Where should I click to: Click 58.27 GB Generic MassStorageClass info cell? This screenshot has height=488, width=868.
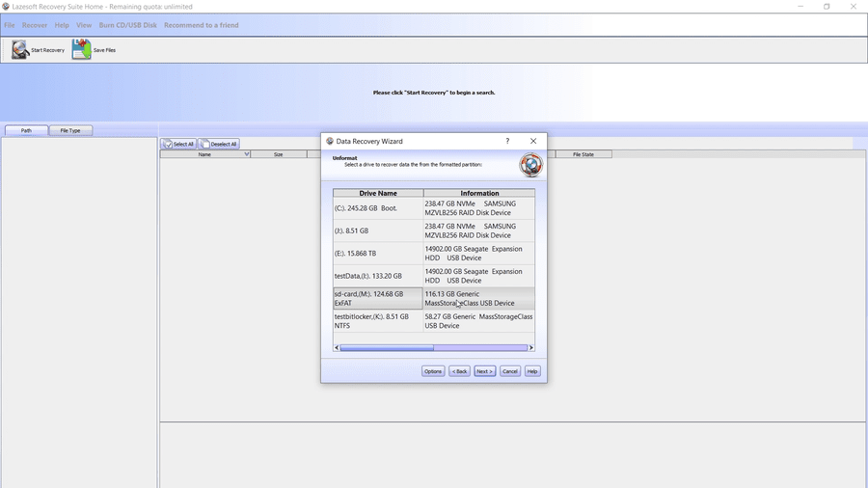pyautogui.click(x=479, y=321)
